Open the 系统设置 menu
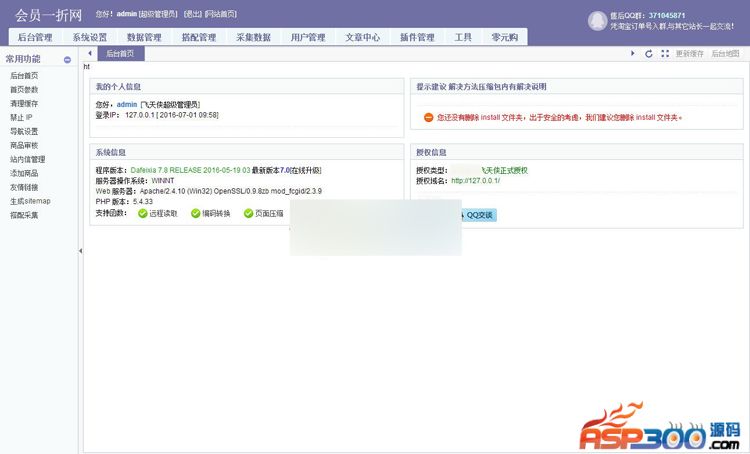Viewport: 750px width, 454px height. point(90,37)
